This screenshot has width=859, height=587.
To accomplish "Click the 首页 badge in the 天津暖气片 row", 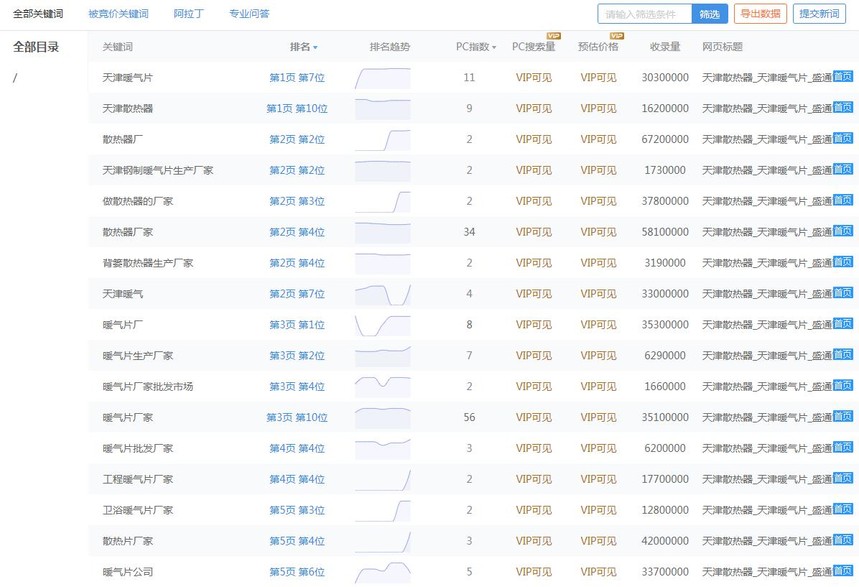I will point(843,77).
